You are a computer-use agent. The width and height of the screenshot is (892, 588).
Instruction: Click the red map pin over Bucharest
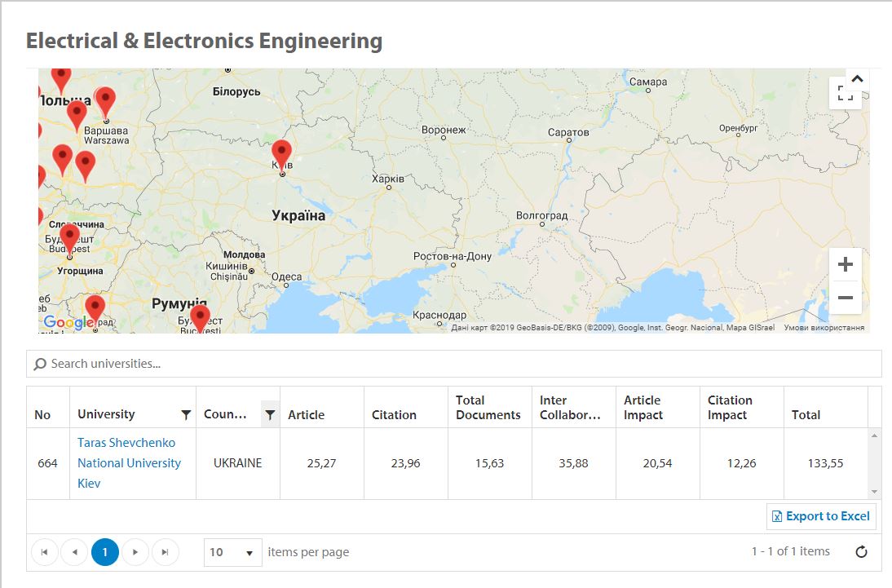(x=200, y=317)
